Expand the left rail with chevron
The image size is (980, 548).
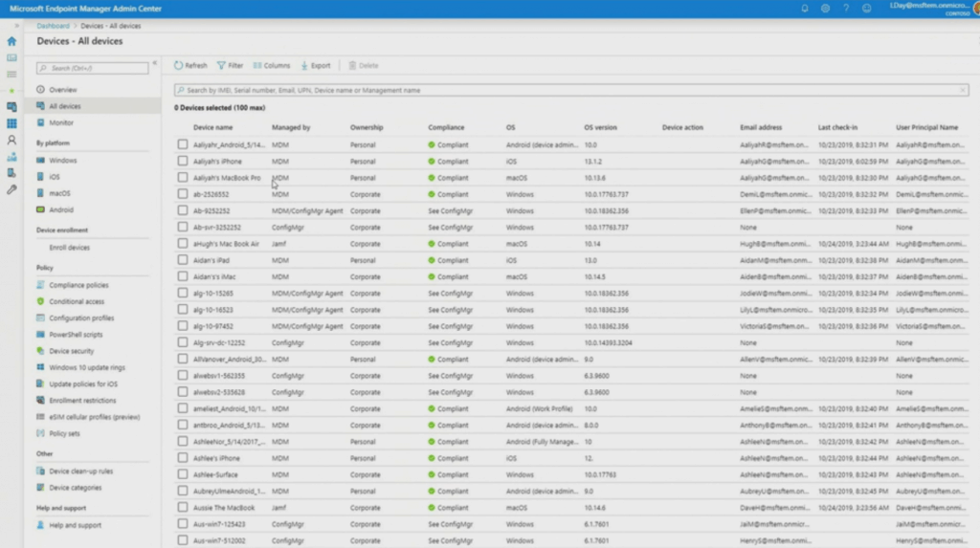[x=17, y=26]
